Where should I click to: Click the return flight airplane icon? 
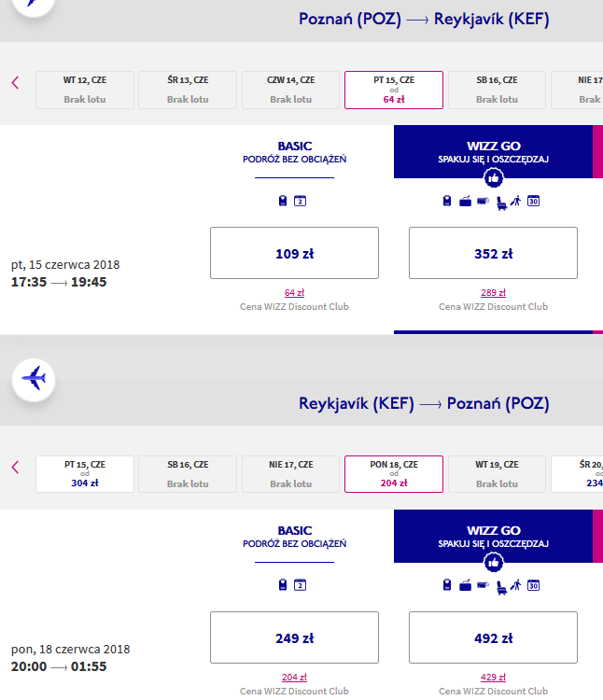point(34,380)
